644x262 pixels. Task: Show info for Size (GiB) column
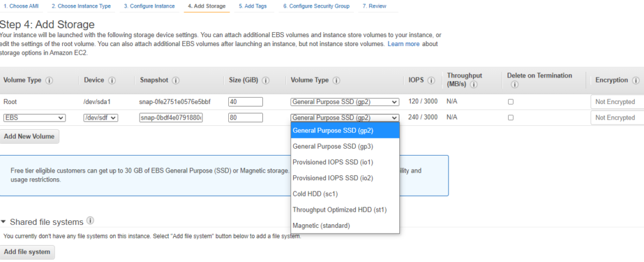265,81
